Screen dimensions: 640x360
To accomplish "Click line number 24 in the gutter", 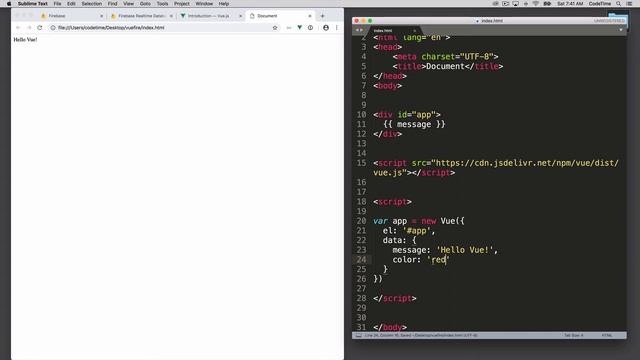I will (x=361, y=260).
